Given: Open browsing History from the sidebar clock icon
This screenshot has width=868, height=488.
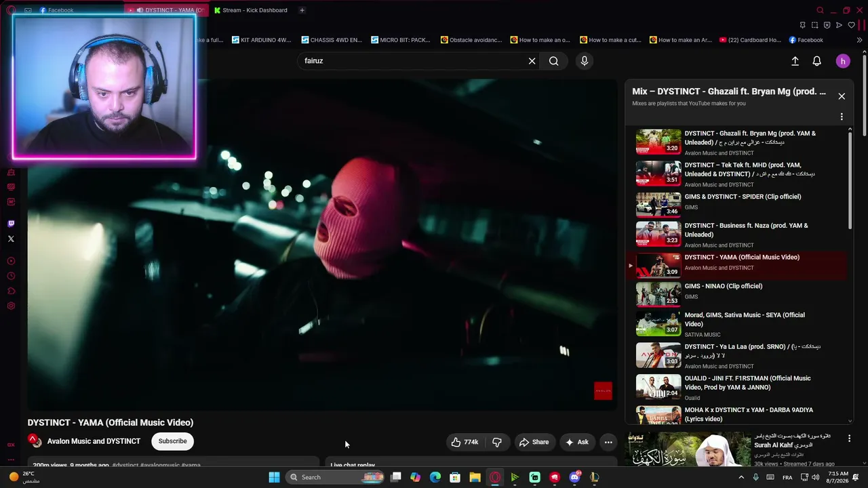Looking at the screenshot, I should pyautogui.click(x=11, y=276).
